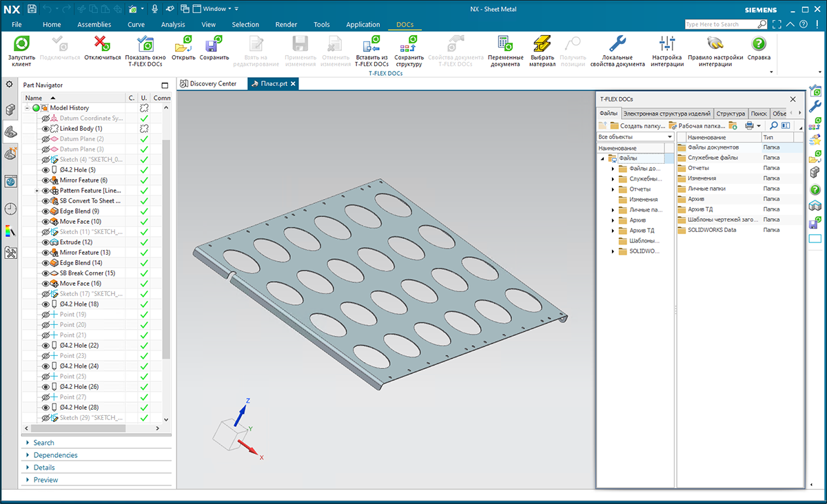
Task: Click the print icon in T-FLEX DOCs toolbar
Action: point(749,126)
